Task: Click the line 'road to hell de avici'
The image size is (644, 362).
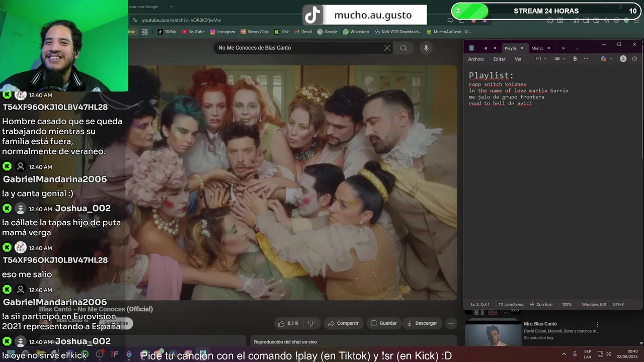Action: click(x=501, y=104)
